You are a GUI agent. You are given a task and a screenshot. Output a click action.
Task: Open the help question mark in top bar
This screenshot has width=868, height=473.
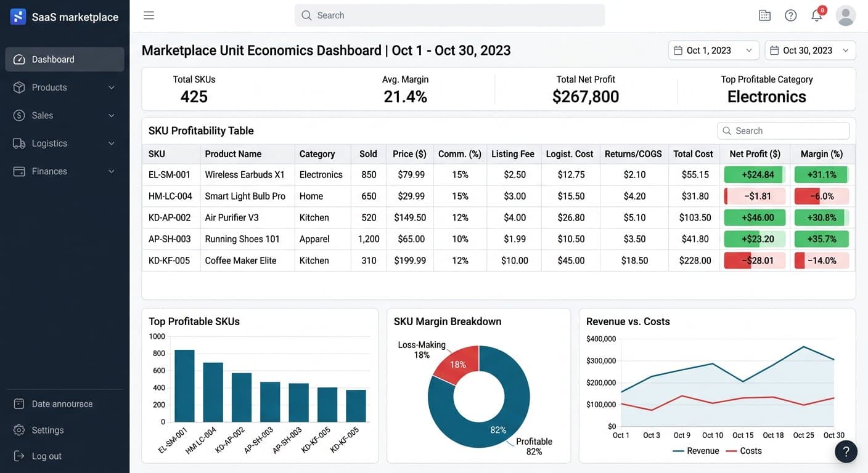click(x=790, y=15)
